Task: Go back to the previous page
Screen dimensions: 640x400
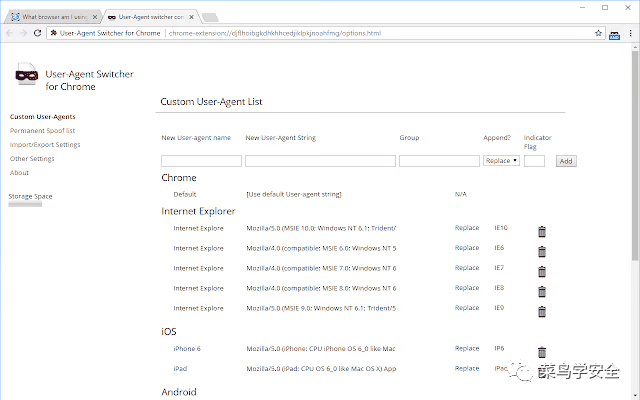Action: tap(10, 33)
